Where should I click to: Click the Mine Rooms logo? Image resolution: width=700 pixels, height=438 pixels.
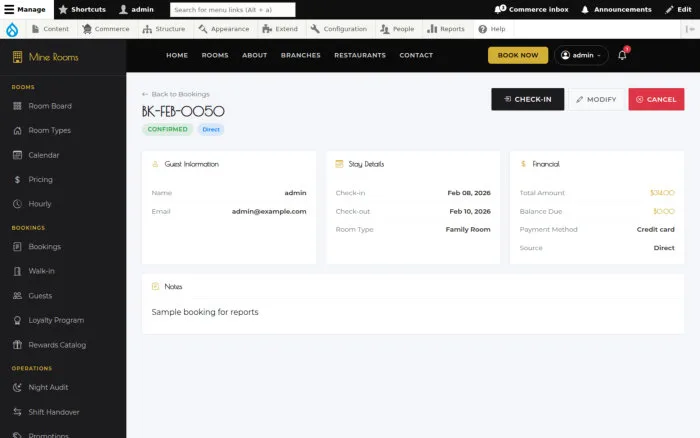click(x=46, y=57)
